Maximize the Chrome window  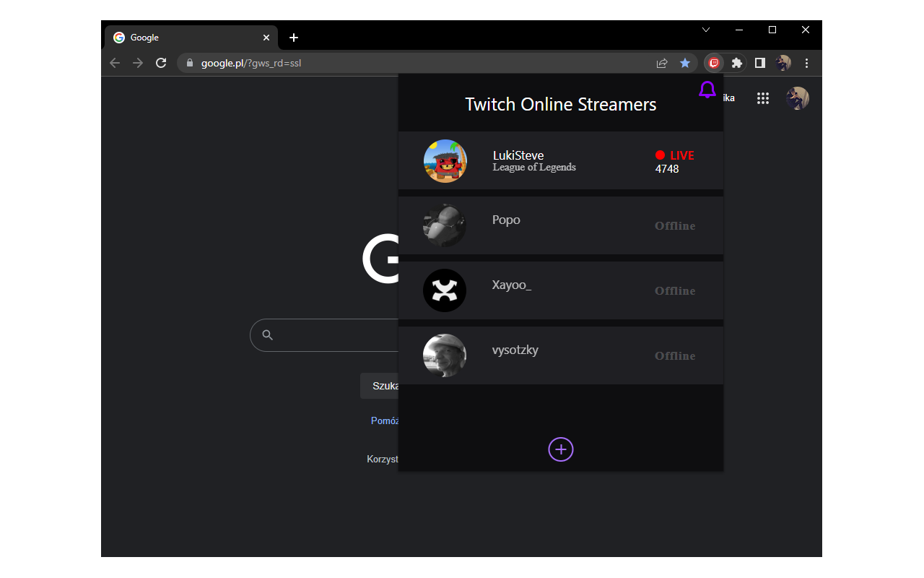tap(772, 30)
